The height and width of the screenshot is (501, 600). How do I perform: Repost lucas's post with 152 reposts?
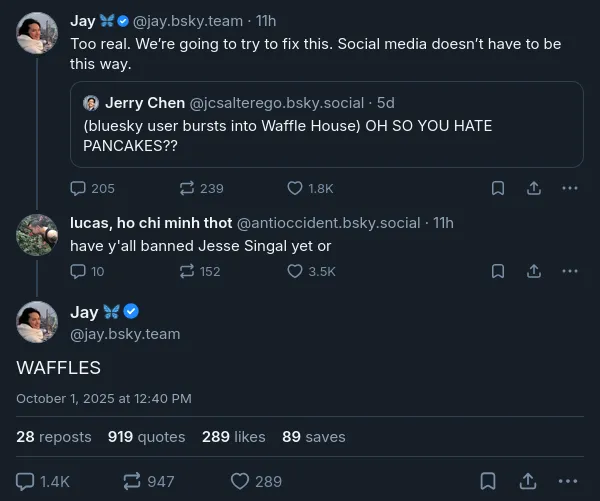click(187, 271)
